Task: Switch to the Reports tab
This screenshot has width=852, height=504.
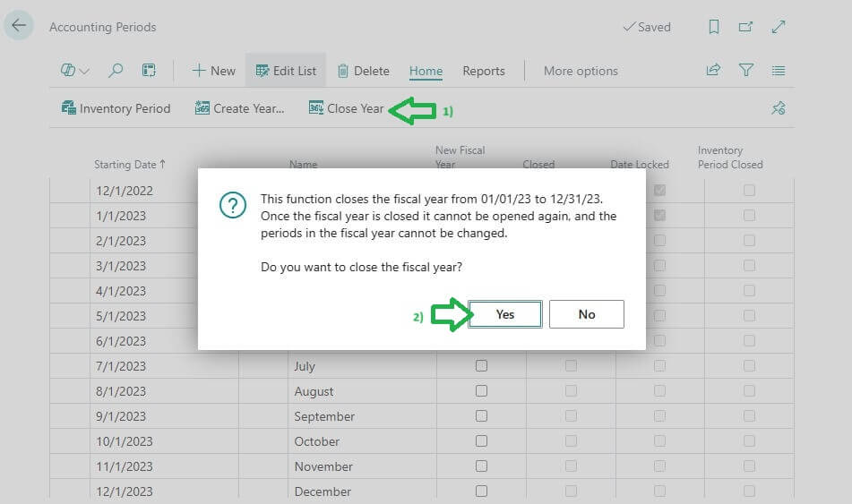Action: (x=484, y=71)
